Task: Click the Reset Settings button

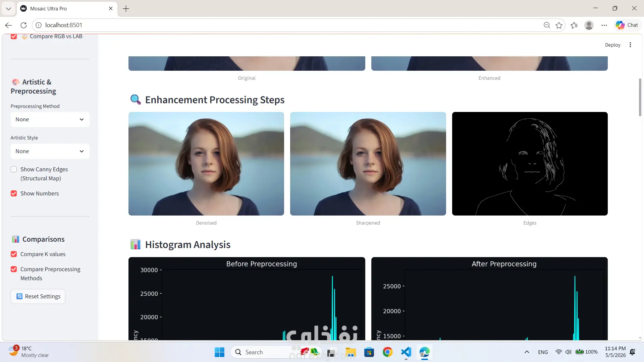Action: tap(38, 297)
